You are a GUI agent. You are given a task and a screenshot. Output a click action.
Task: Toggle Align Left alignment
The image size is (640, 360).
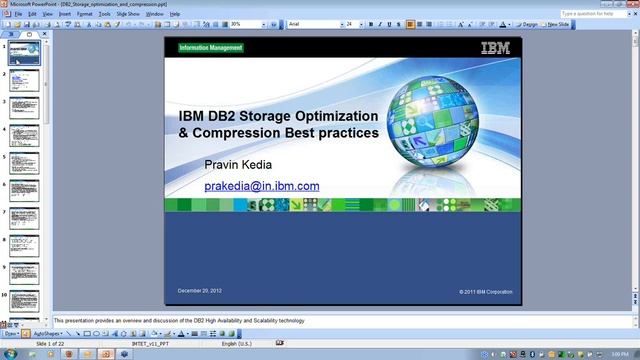[410, 24]
